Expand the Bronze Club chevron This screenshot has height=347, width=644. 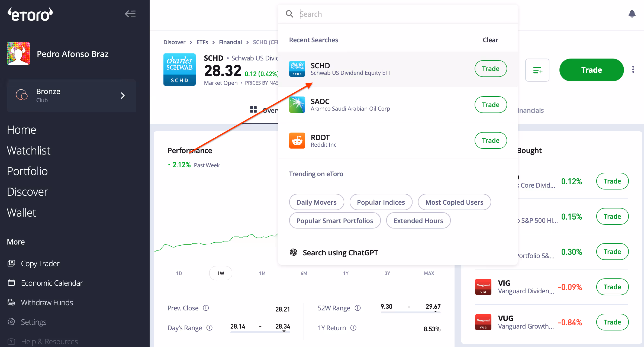point(123,95)
